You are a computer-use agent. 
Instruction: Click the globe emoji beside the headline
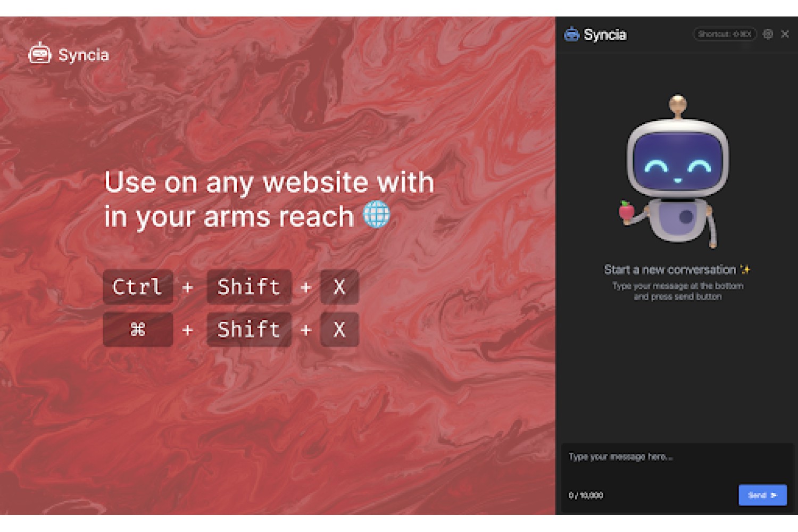coord(377,214)
